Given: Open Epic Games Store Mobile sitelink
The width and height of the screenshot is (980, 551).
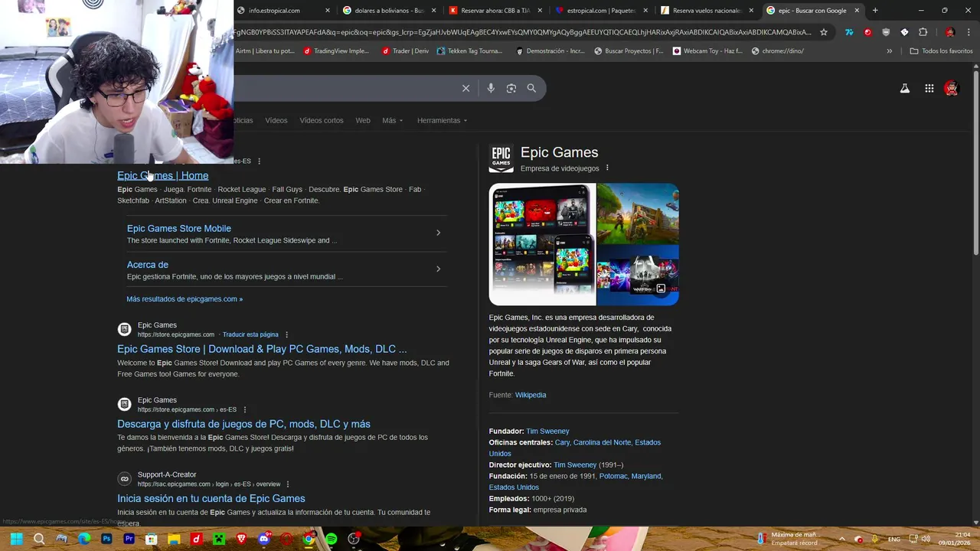Looking at the screenshot, I should point(179,228).
